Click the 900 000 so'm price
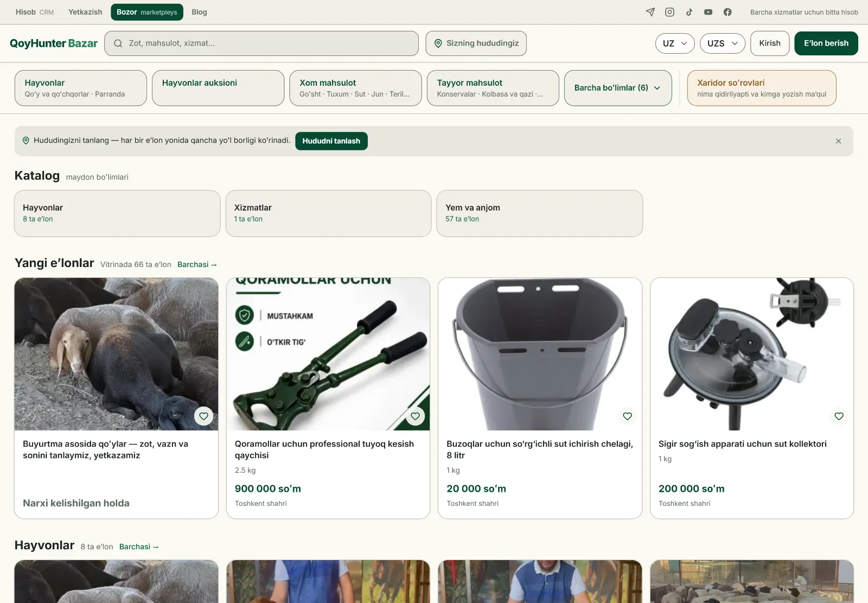868x603 pixels. (x=268, y=489)
